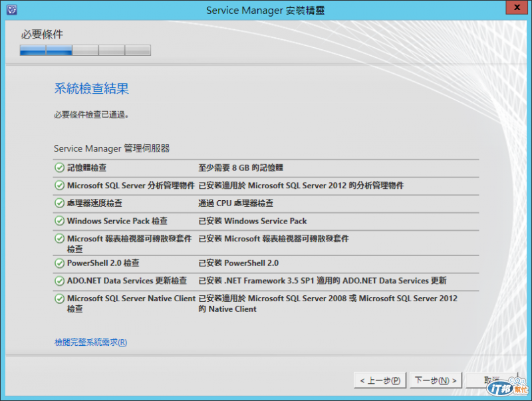
Task: Click the check icon beside Microsoft SQL Server 分析管理物件
Action: point(59,186)
